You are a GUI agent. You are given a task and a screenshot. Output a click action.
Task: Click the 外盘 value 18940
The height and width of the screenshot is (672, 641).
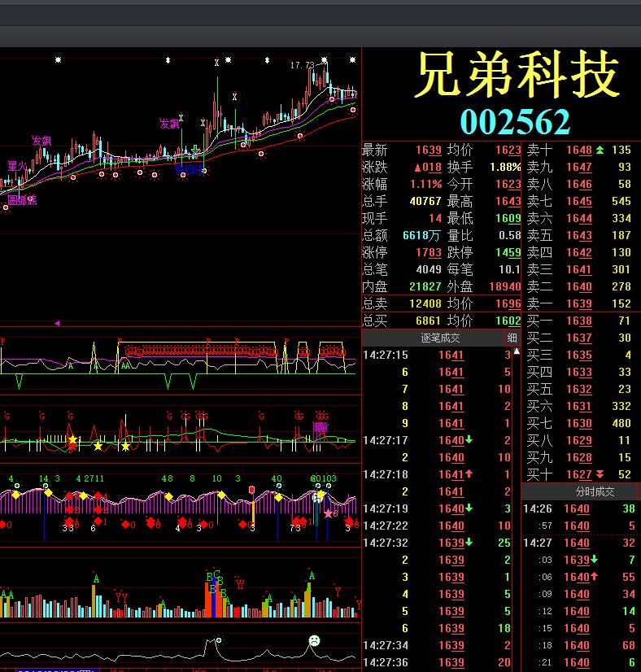pos(506,286)
